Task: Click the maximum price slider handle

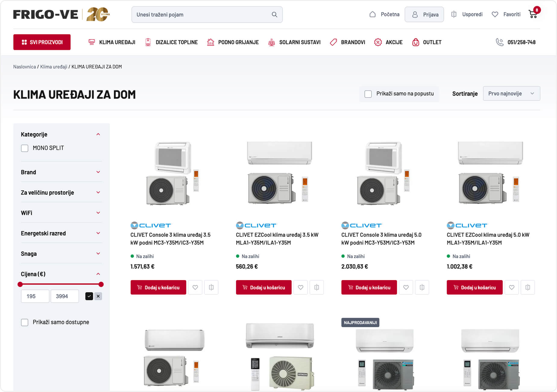Action: (x=101, y=284)
